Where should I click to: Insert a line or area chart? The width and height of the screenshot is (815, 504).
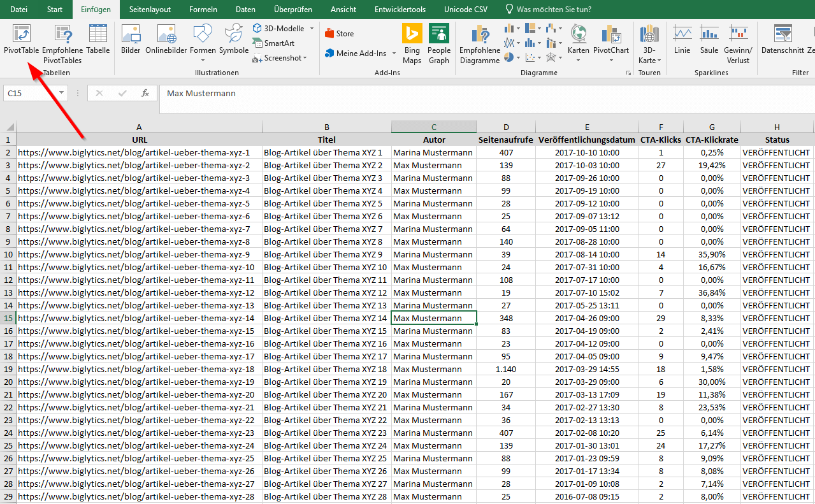click(511, 43)
